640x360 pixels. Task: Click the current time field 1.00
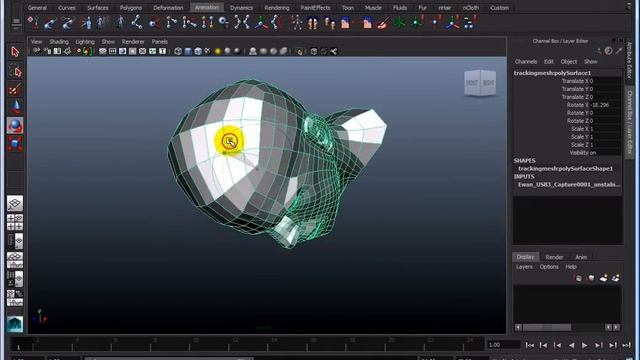click(x=504, y=345)
